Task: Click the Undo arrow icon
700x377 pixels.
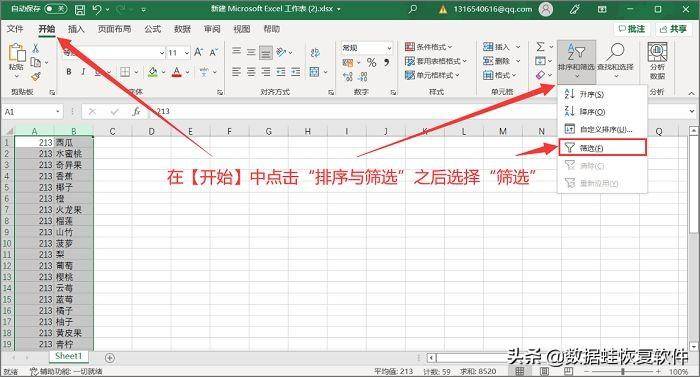Action: pyautogui.click(x=97, y=9)
